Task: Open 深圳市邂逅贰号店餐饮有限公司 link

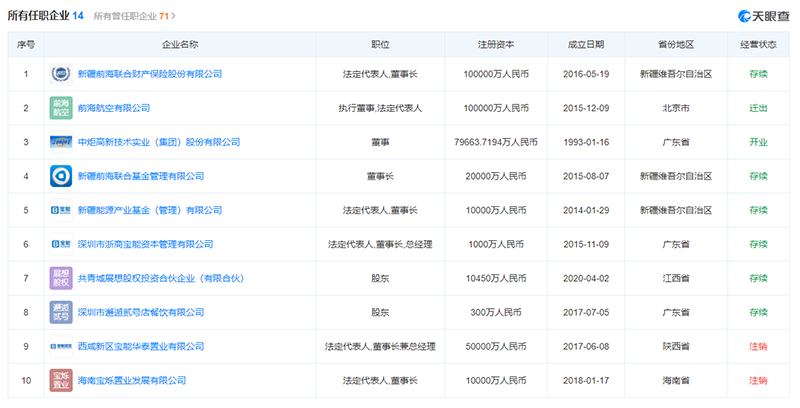Action: (141, 312)
